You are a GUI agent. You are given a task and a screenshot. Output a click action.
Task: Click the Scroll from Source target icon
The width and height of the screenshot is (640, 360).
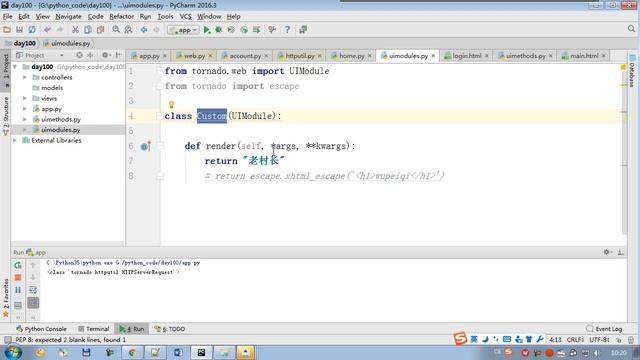pos(79,55)
